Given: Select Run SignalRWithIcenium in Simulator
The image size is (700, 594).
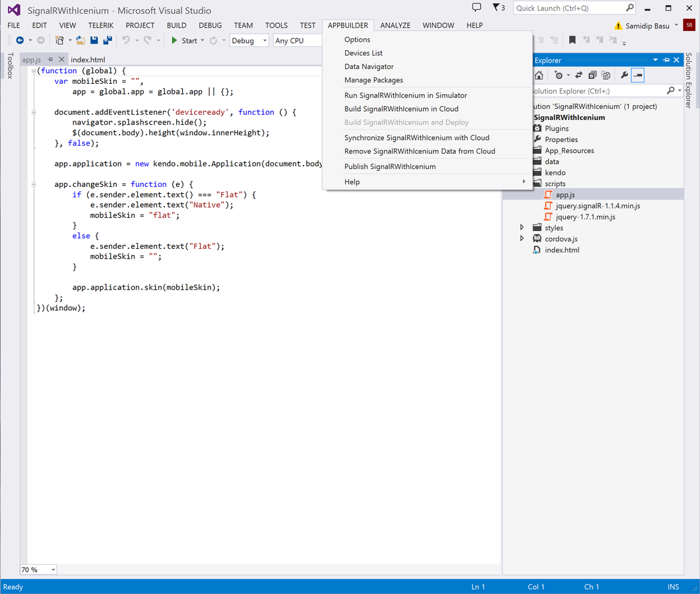Looking at the screenshot, I should click(405, 95).
